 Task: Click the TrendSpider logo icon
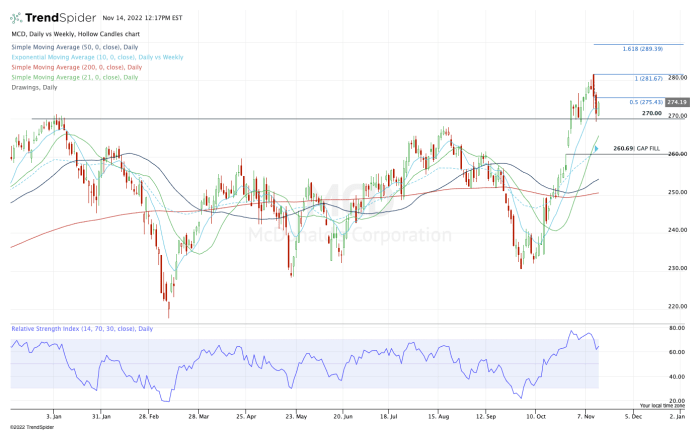click(17, 17)
